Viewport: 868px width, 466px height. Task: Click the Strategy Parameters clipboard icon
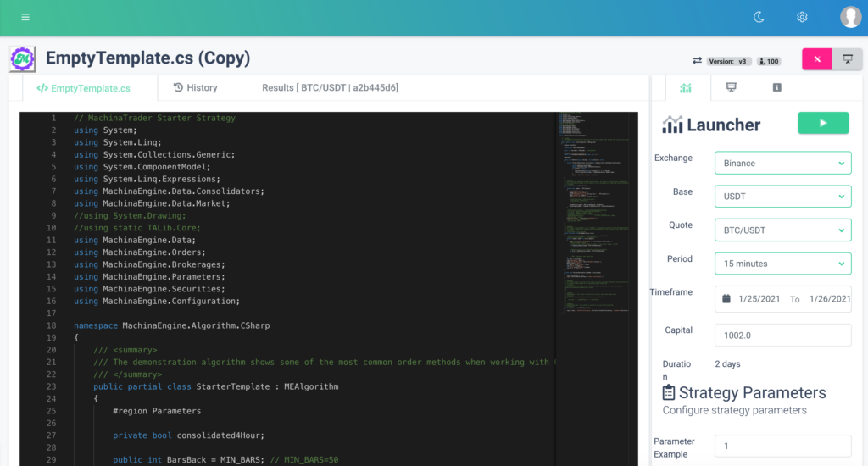pos(669,392)
